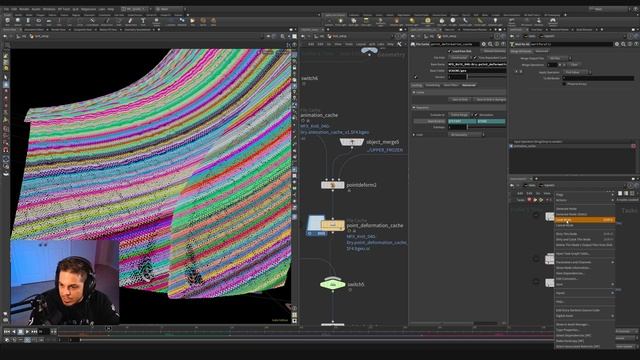Select the switch5 node
640x360 pixels.
[333, 284]
